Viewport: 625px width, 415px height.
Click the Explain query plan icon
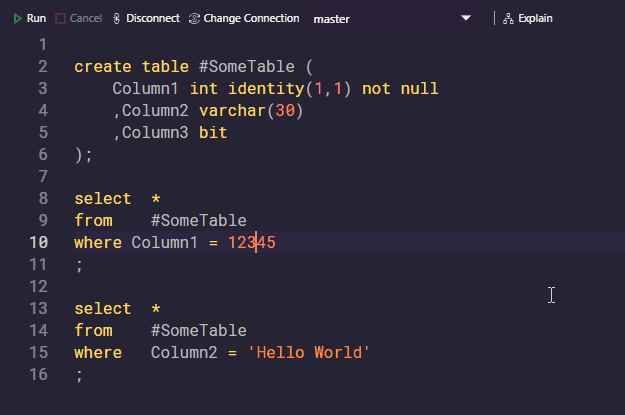click(508, 18)
